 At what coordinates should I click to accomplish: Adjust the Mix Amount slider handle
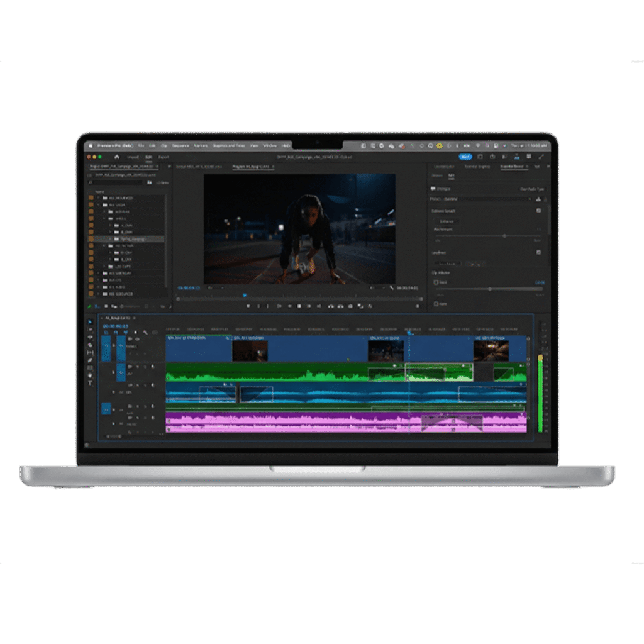[x=504, y=236]
